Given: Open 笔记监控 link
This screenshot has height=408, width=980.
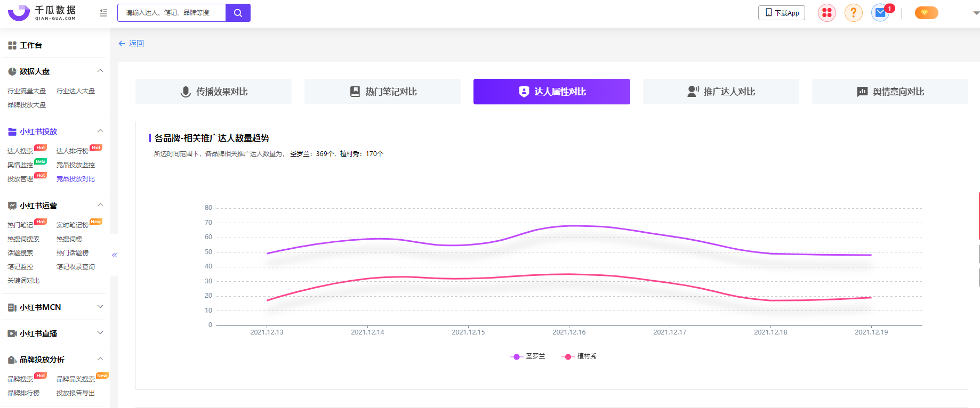Looking at the screenshot, I should [x=20, y=267].
